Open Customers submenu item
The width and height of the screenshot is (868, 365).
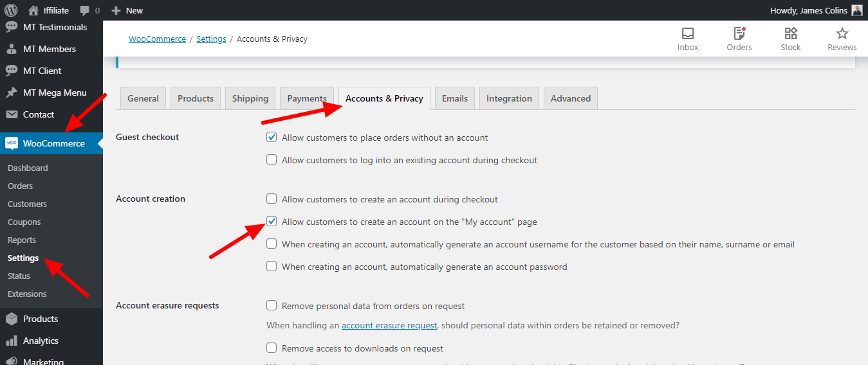click(x=27, y=204)
